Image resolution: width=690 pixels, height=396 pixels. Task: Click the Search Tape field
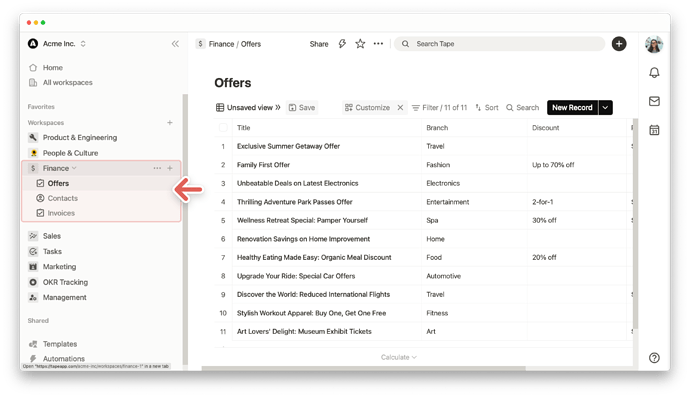click(499, 44)
